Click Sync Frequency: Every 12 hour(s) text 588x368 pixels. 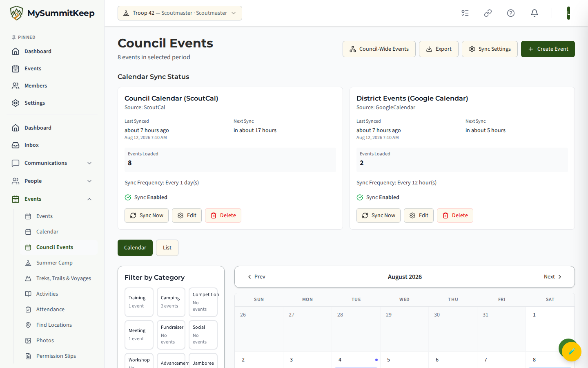[x=396, y=183]
